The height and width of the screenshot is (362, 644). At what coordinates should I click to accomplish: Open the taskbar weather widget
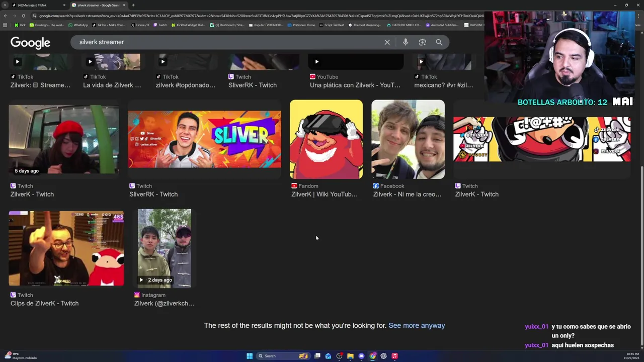(21, 356)
